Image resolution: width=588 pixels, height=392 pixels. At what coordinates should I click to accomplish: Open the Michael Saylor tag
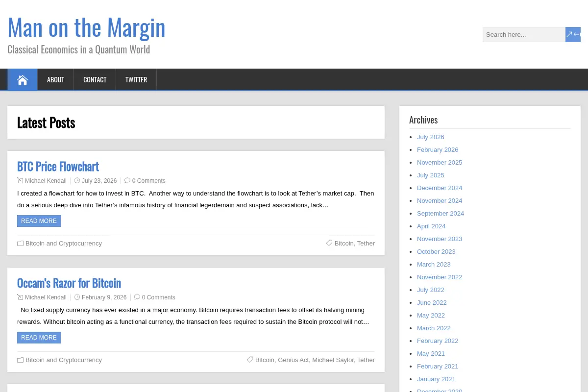(x=333, y=360)
